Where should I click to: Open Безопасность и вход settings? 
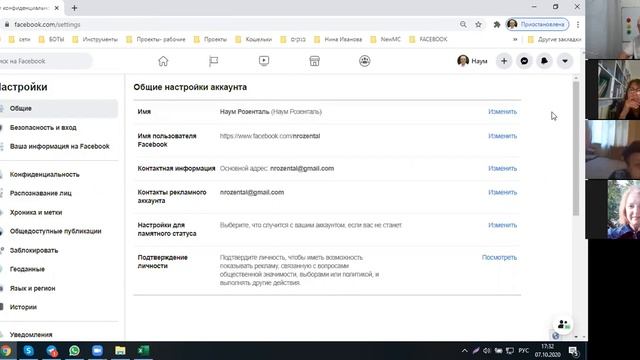[43, 127]
